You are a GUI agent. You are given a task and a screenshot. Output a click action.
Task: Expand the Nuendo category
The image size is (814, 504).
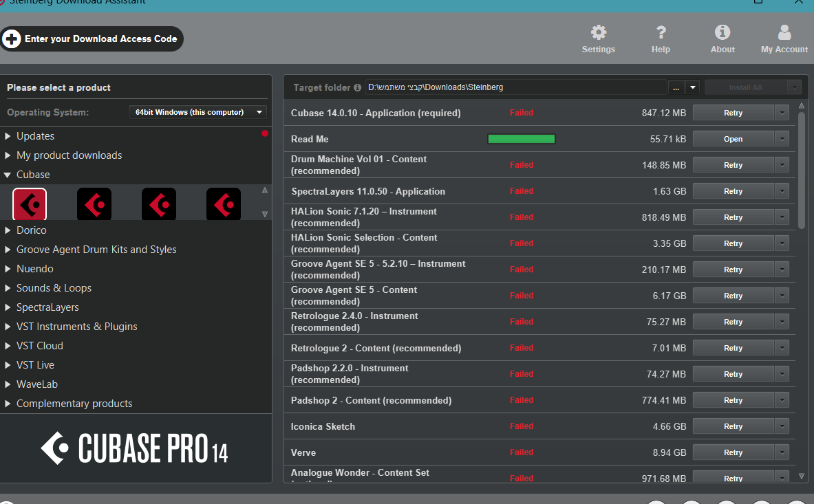coord(8,269)
